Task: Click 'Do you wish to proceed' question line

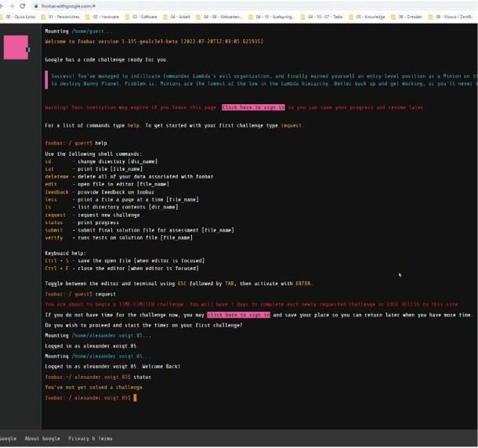Action: coord(143,325)
